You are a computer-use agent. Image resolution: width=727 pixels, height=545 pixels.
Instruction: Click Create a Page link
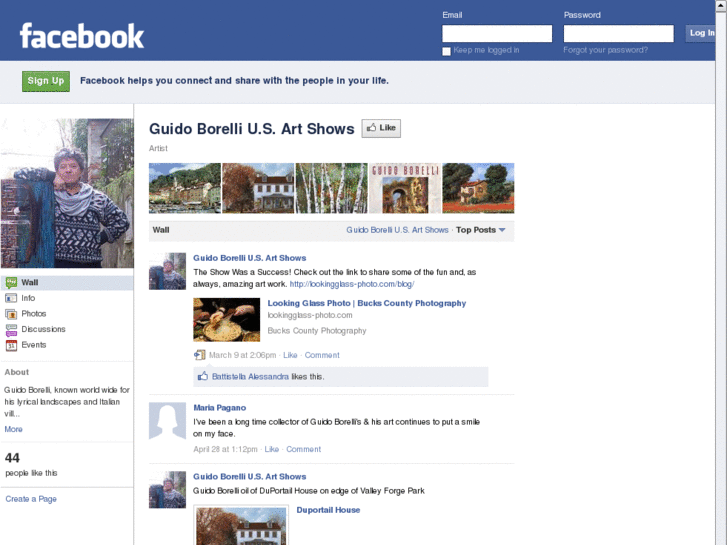click(31, 499)
